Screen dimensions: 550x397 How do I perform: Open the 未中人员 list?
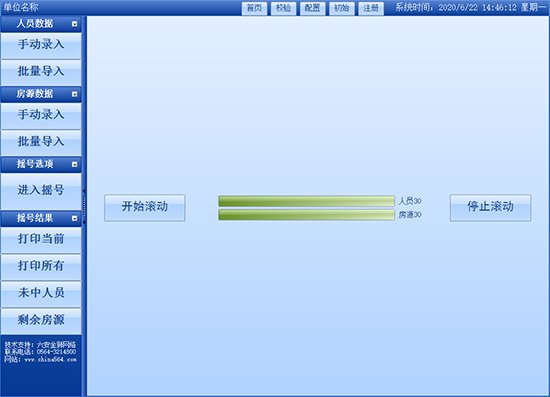pyautogui.click(x=41, y=294)
